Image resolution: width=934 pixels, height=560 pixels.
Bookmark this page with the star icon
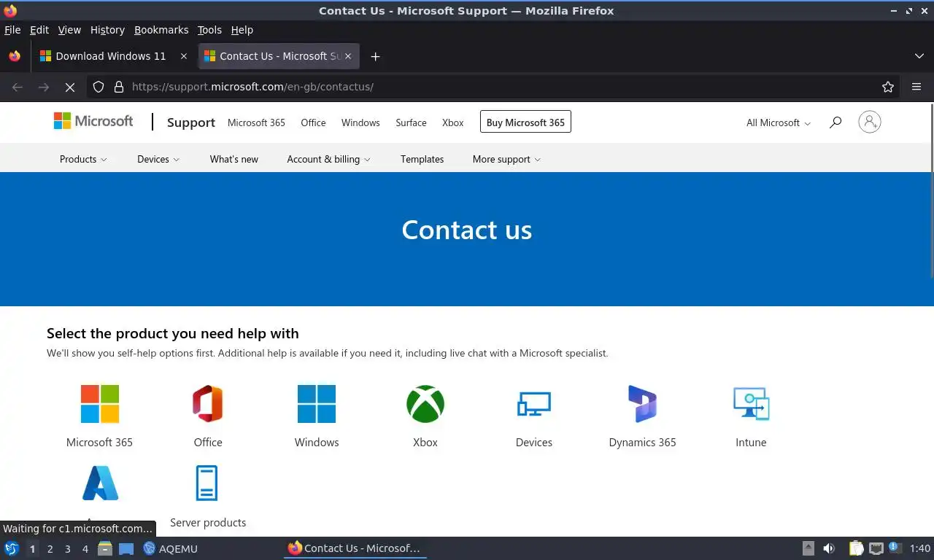pos(888,87)
